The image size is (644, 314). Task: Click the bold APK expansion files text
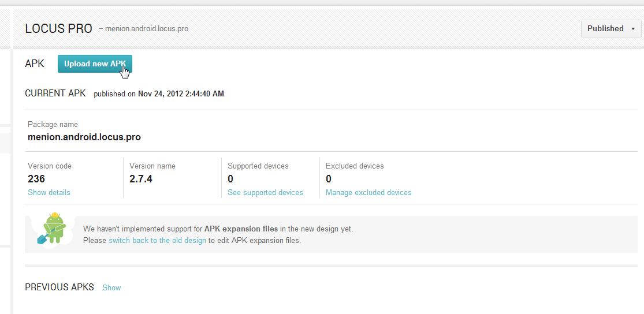[x=241, y=229]
